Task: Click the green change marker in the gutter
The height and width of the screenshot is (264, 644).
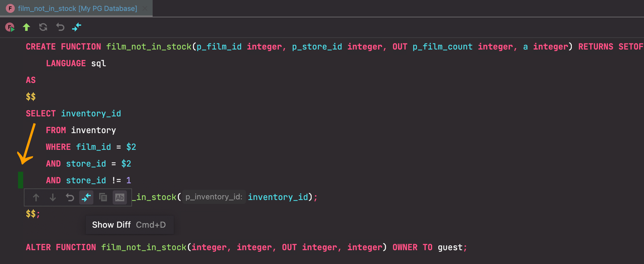Action: click(21, 180)
